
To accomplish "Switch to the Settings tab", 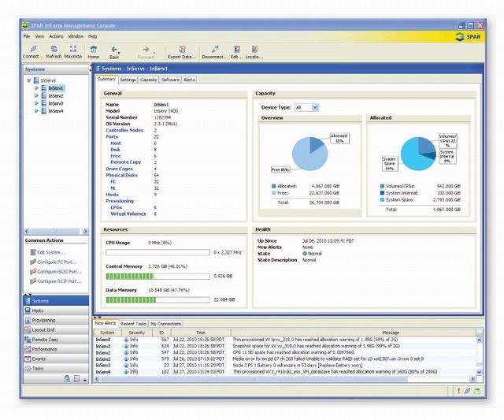I will tap(128, 80).
